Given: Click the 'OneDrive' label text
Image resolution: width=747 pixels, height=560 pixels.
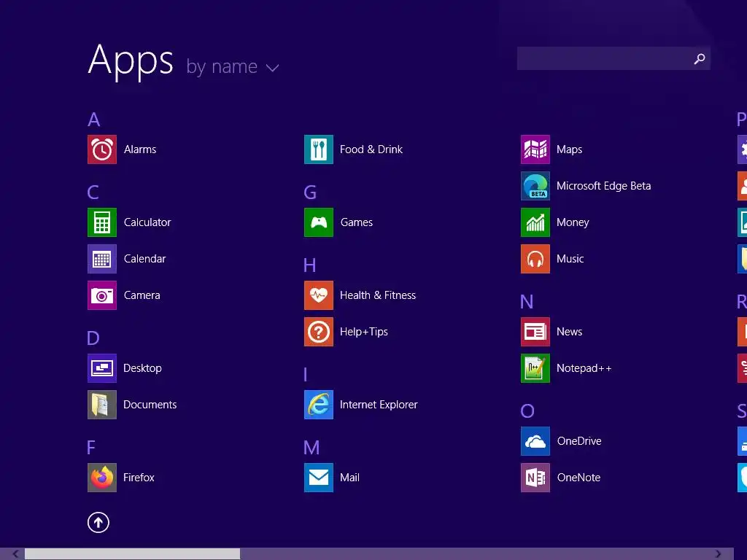Looking at the screenshot, I should tap(579, 441).
